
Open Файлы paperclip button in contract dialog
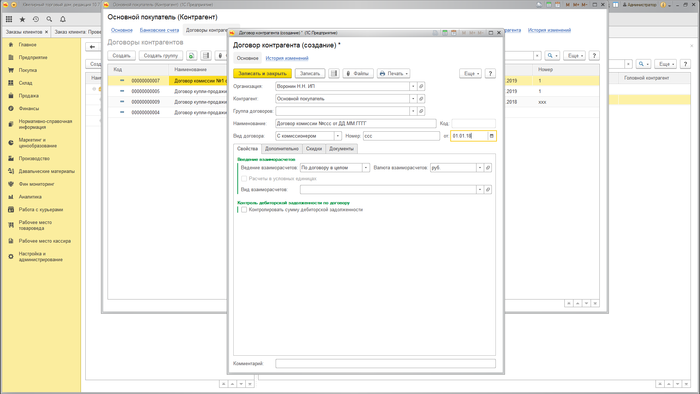[x=358, y=74]
